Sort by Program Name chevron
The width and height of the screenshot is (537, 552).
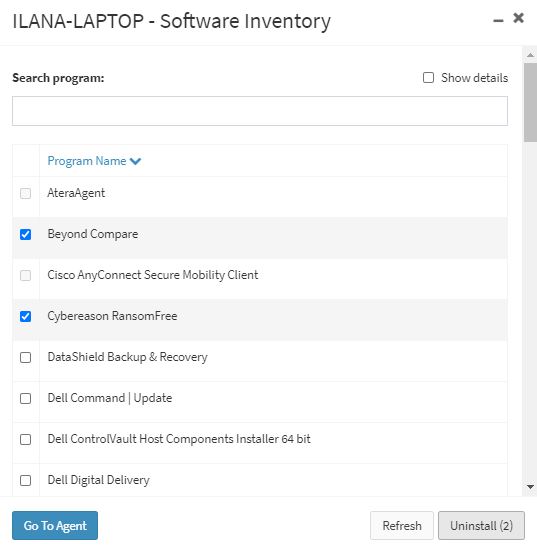135,161
